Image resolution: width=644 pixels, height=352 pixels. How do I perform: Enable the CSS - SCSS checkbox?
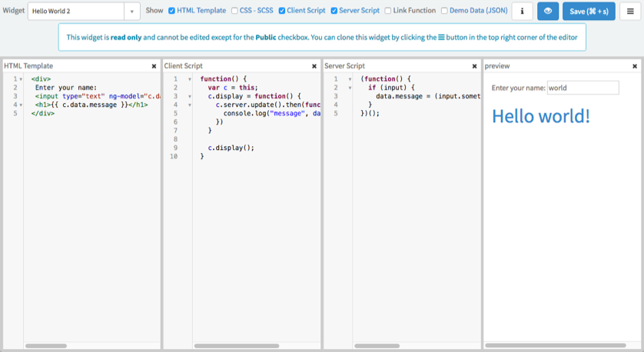234,11
